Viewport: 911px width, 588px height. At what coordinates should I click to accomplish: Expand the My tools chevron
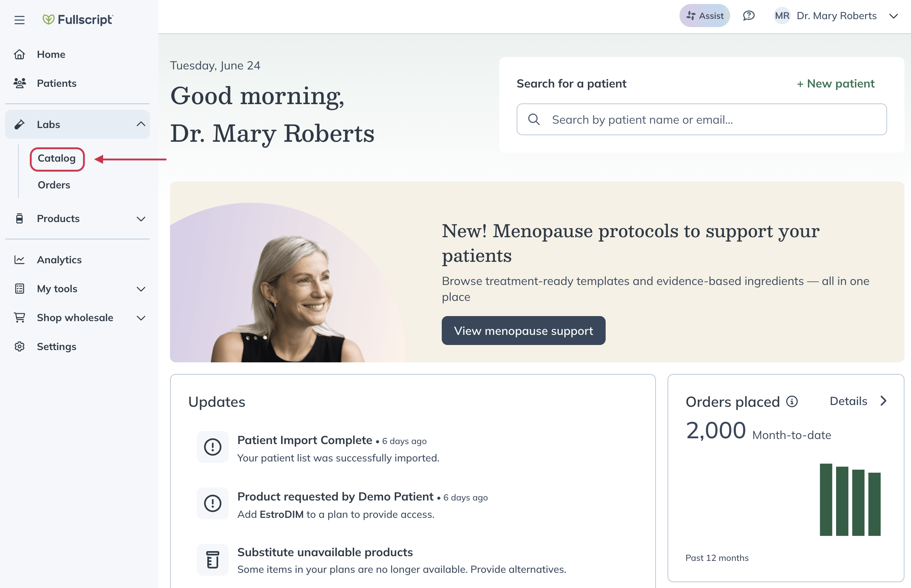(x=141, y=289)
